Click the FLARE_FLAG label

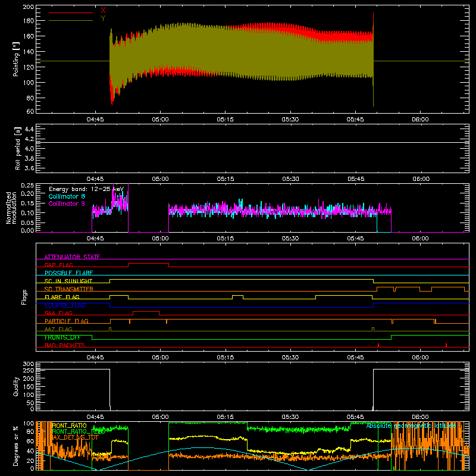62,297
